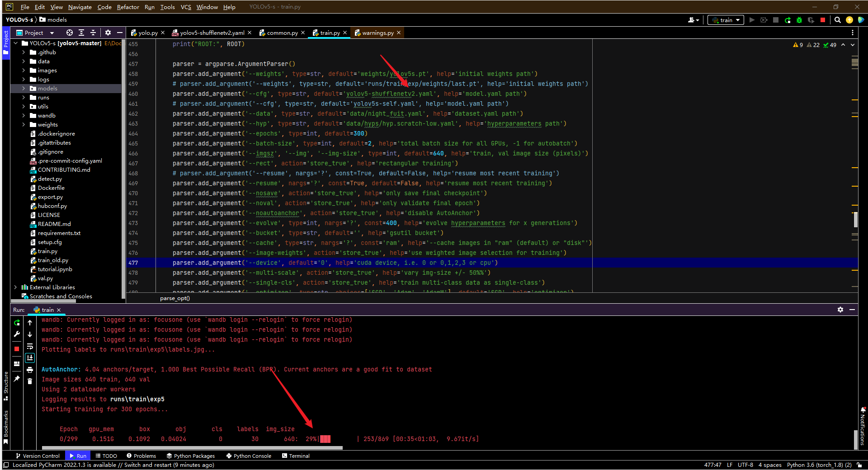Toggle the Notifications side panel
868x470 pixels.
[863, 426]
